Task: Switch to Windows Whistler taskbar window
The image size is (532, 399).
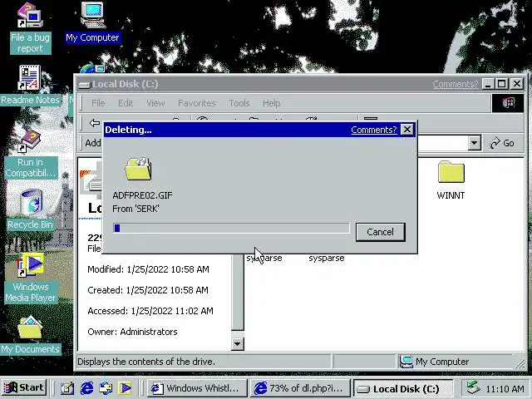Action: click(x=197, y=388)
